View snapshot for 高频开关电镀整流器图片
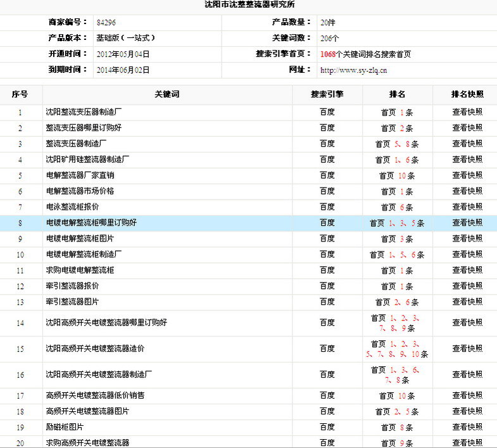Image resolution: width=497 pixels, height=448 pixels. click(x=467, y=411)
